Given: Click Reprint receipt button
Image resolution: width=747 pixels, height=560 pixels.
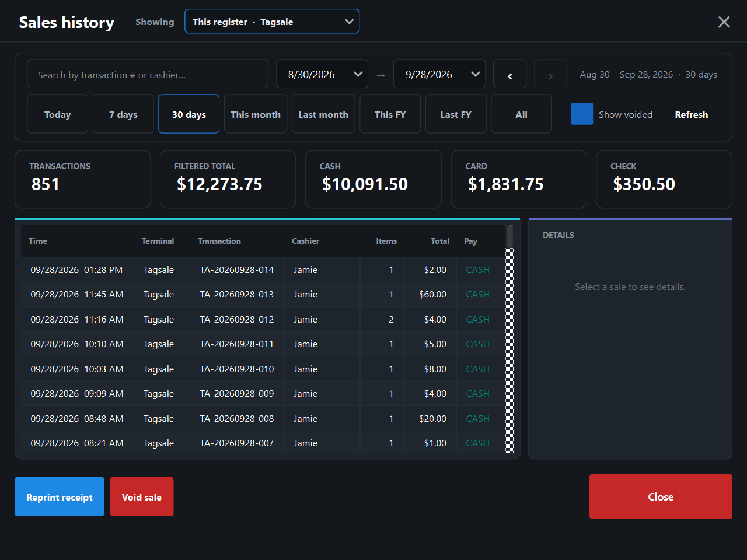Looking at the screenshot, I should (60, 497).
